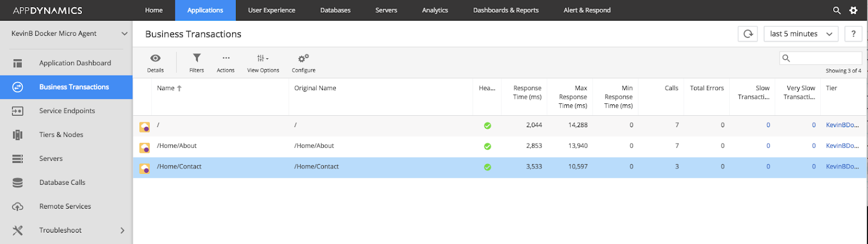Viewport: 868px width, 244px height.
Task: Click health status icon for /Home/About
Action: point(487,146)
